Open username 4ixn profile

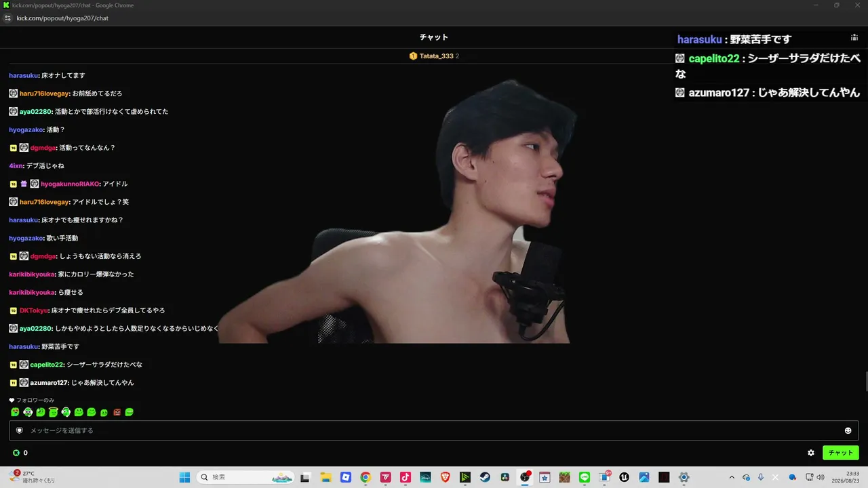coord(16,166)
